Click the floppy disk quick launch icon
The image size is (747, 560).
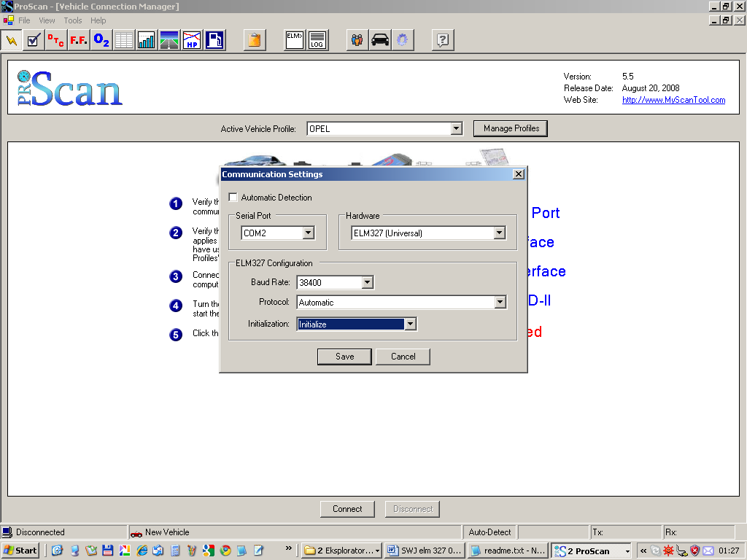[108, 551]
